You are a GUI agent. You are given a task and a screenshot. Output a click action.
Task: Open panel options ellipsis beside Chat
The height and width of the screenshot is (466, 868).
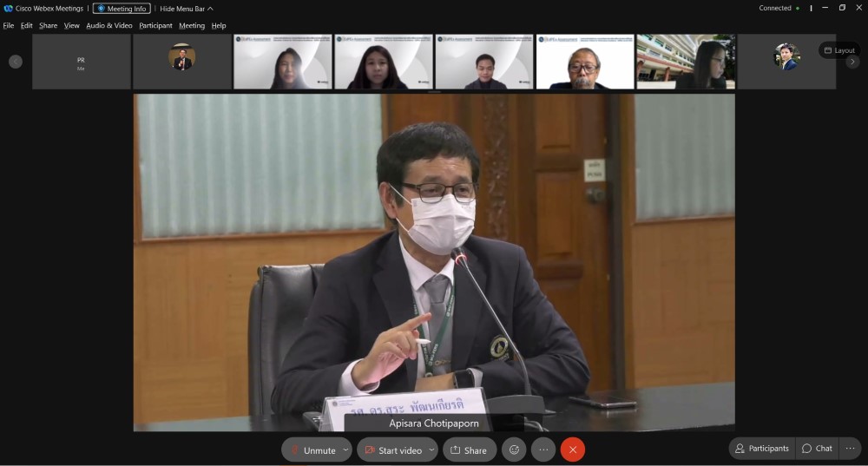[850, 449]
